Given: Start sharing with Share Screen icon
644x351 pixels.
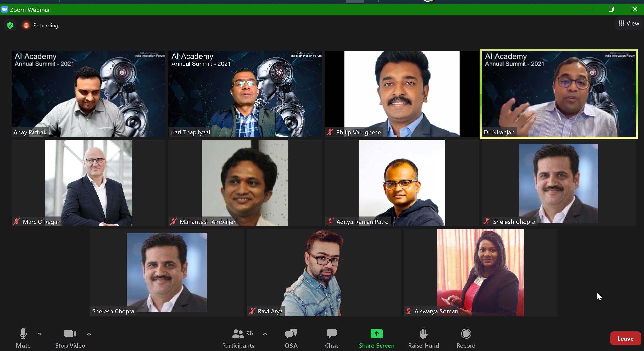Looking at the screenshot, I should 376,334.
